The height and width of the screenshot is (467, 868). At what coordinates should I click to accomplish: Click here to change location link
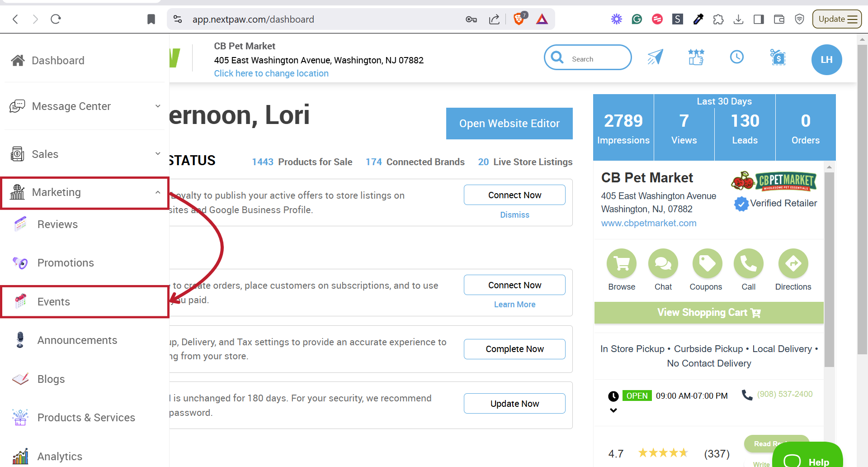[x=271, y=73]
